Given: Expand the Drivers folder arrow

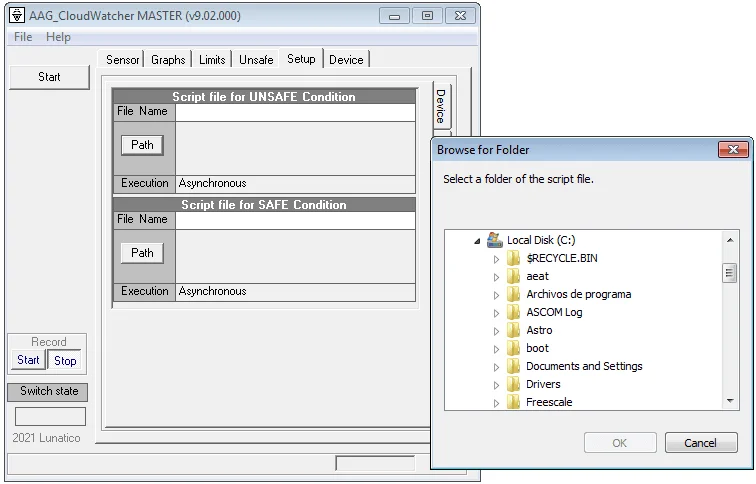Looking at the screenshot, I should 496,385.
